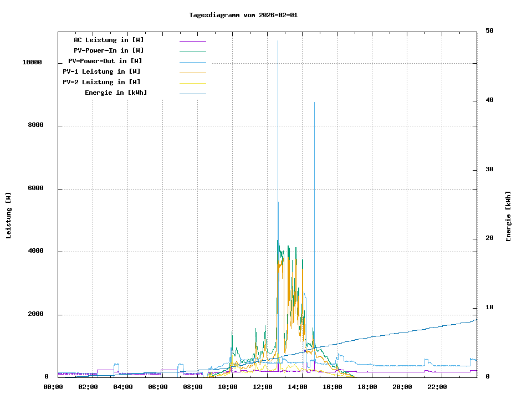Select the 'PV-2 Leistung in [W]' legend label
The width and height of the screenshot is (532, 399).
coord(101,82)
